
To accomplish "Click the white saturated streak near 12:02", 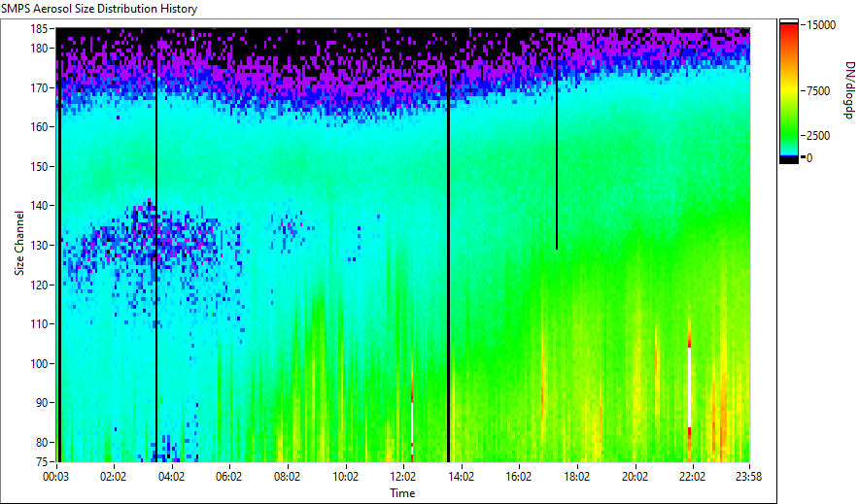I will (x=412, y=423).
